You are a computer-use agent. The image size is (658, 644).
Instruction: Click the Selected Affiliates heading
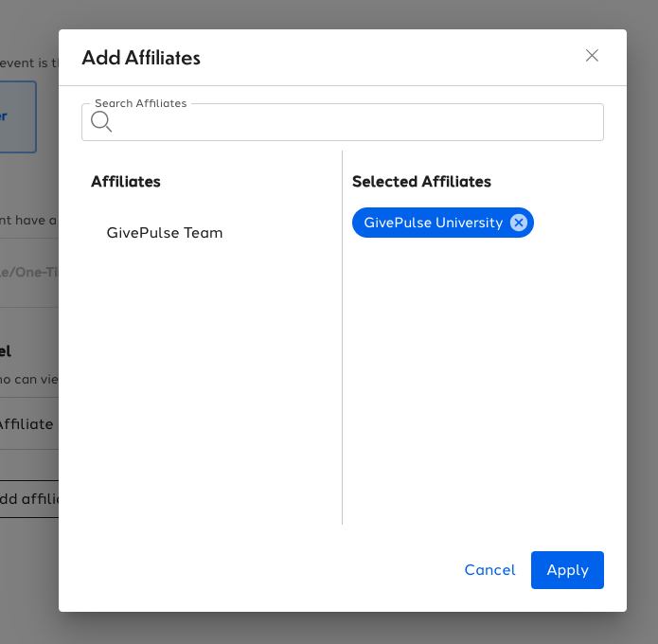tap(421, 181)
